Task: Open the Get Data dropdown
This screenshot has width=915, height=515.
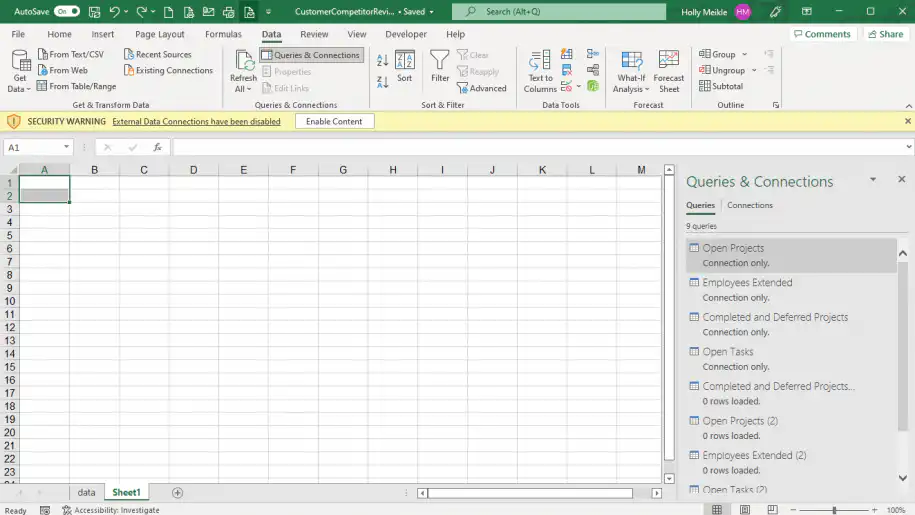Action: (19, 72)
